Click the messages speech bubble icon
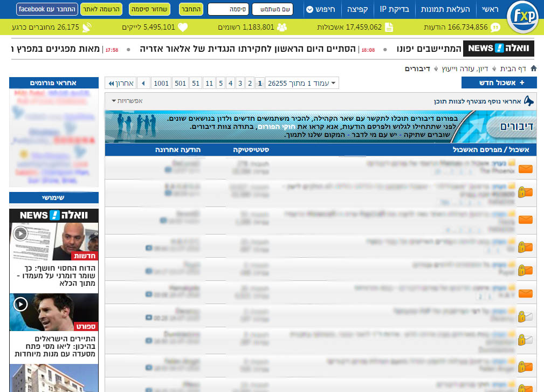Screen dimensions: 544x392 495,27
